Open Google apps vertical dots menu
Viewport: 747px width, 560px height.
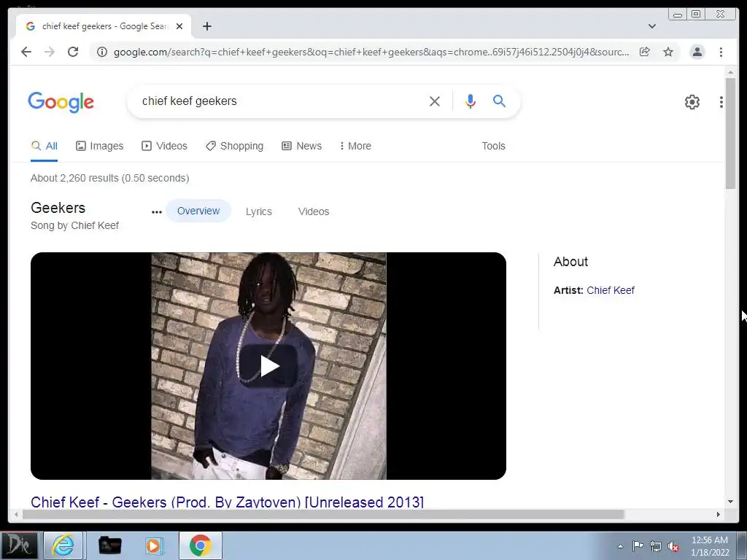pos(721,102)
